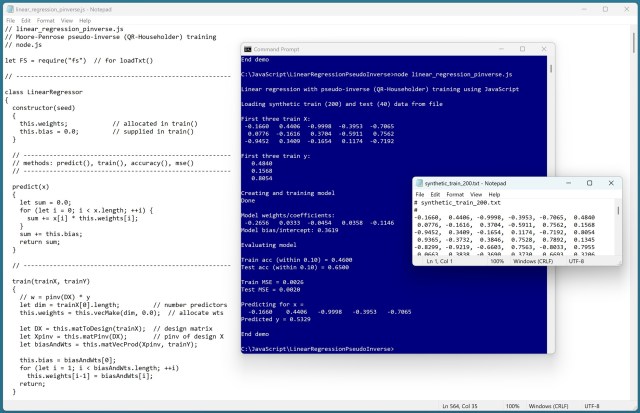
Task: Open File menu in linear_regression_pinverse.js Notepad
Action: [x=8, y=19]
